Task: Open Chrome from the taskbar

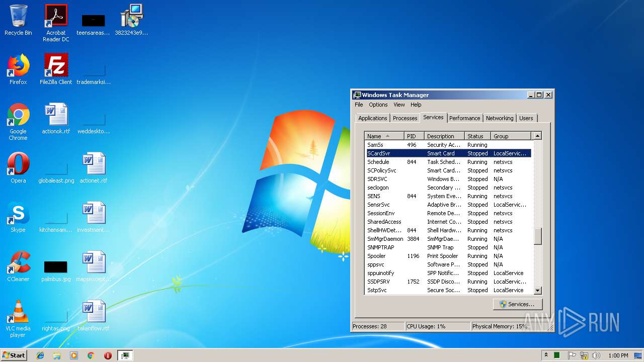Action: point(91,355)
